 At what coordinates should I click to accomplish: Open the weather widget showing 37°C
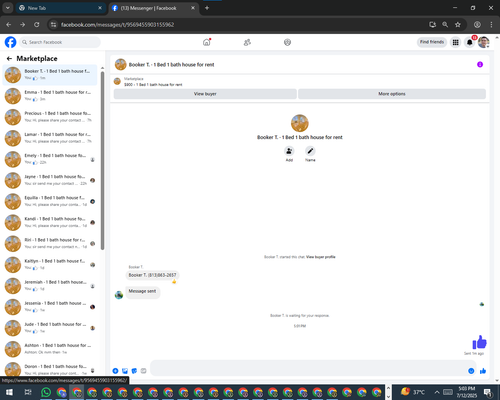[x=413, y=392]
